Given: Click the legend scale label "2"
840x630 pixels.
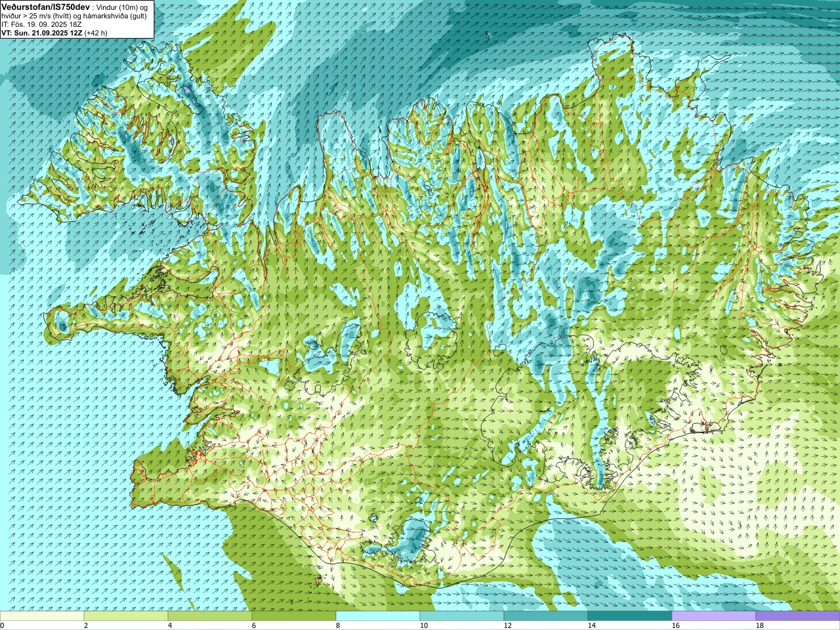Looking at the screenshot, I should click(86, 625).
